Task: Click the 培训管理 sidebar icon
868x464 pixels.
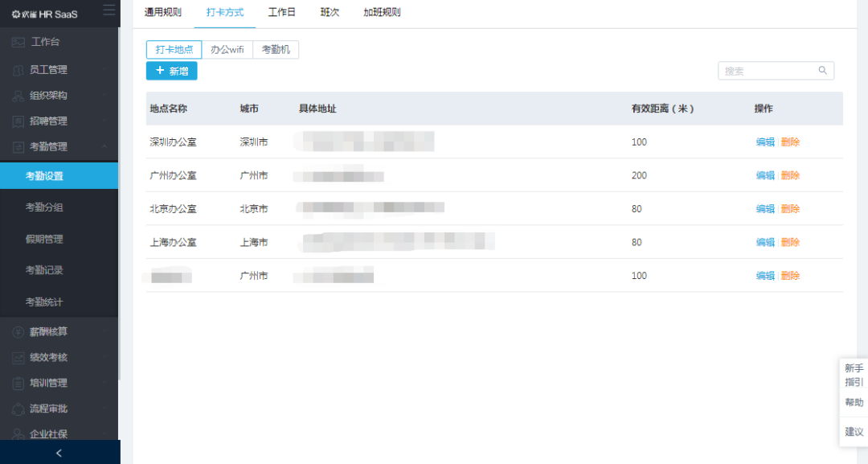Action: 18,383
